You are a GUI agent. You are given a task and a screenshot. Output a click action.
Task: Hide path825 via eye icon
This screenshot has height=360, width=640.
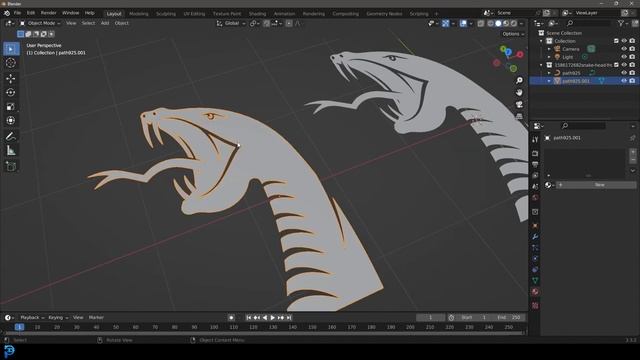(x=624, y=73)
